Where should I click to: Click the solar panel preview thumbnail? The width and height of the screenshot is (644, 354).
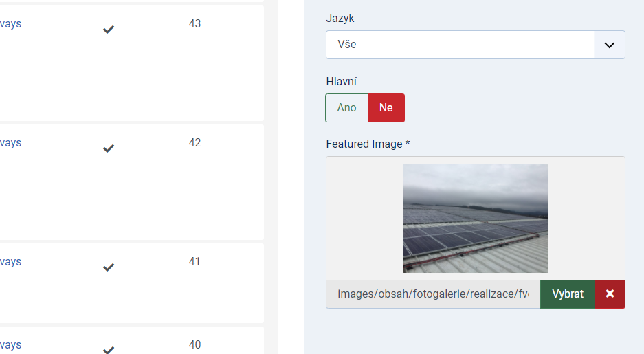click(x=475, y=218)
